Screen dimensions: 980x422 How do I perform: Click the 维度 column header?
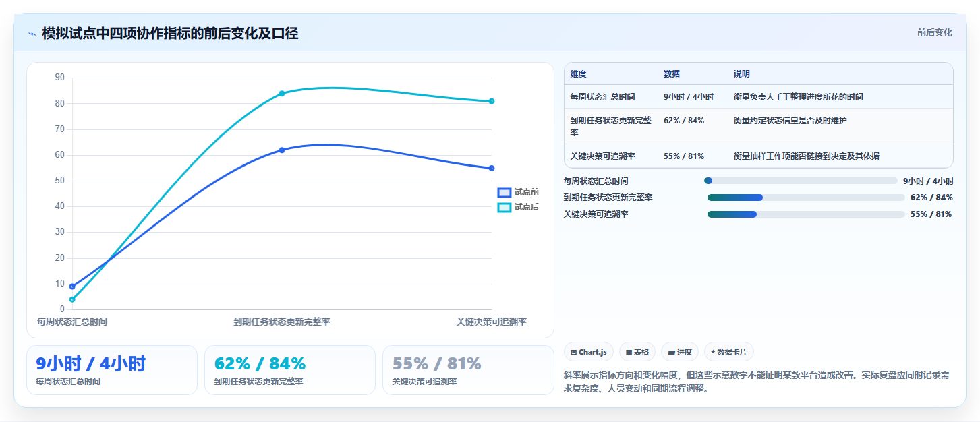[578, 74]
